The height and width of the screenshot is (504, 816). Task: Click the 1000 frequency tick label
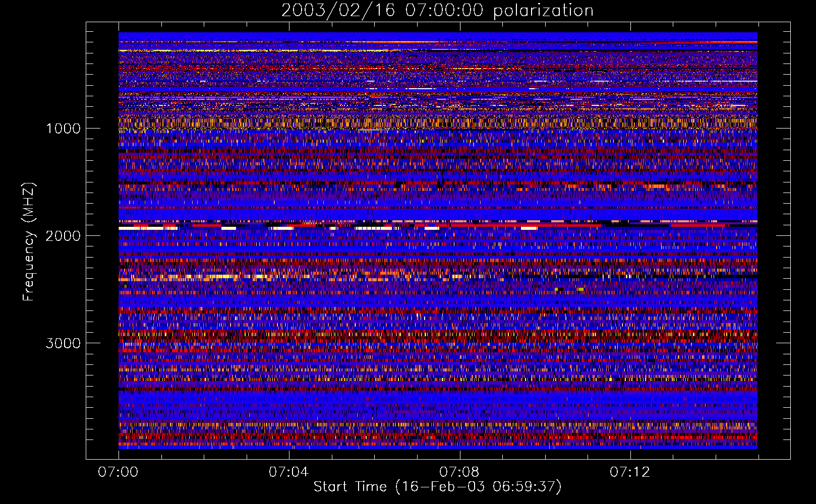(x=63, y=129)
